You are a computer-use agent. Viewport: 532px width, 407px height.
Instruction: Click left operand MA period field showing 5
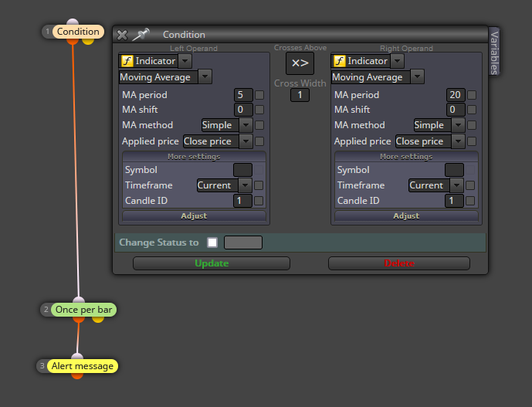(x=243, y=95)
